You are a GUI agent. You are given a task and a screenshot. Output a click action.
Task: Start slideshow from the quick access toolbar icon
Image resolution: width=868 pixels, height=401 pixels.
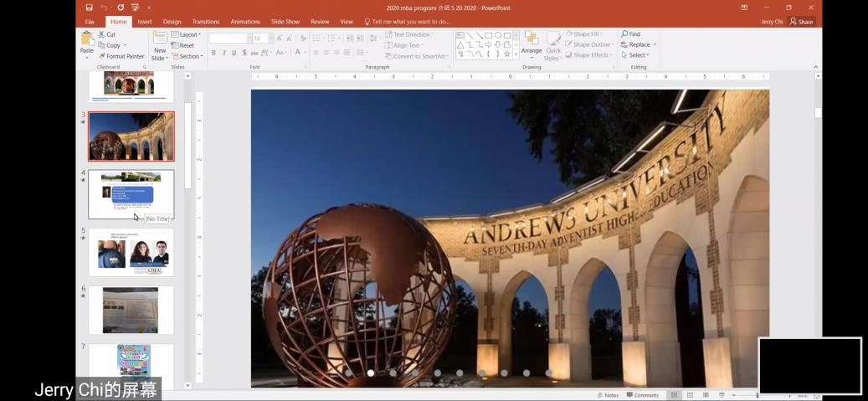coord(135,8)
